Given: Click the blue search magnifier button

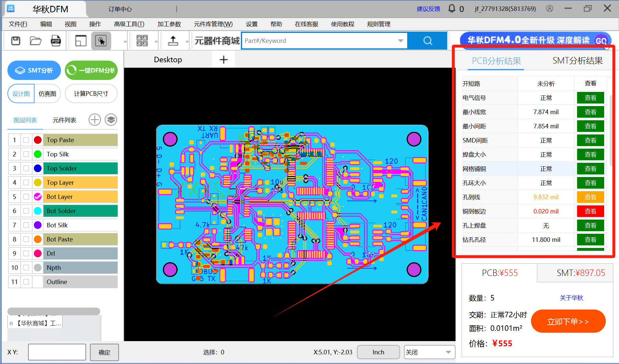Looking at the screenshot, I should [x=427, y=41].
